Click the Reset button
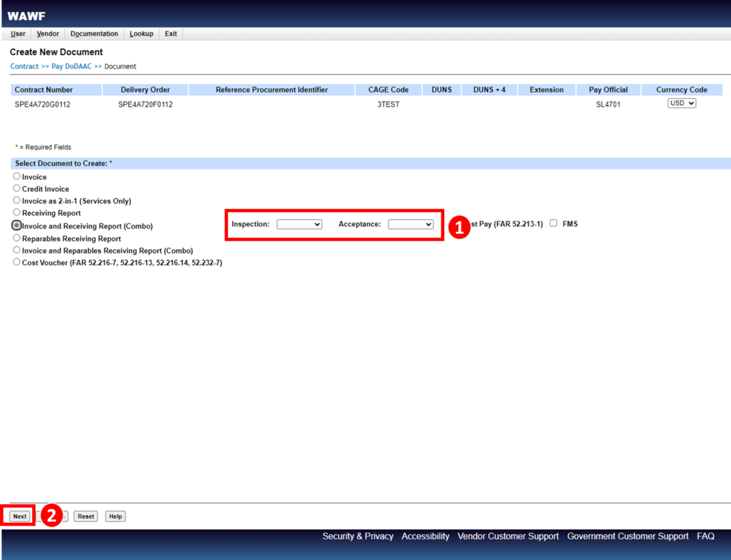731x560 pixels. tap(86, 516)
